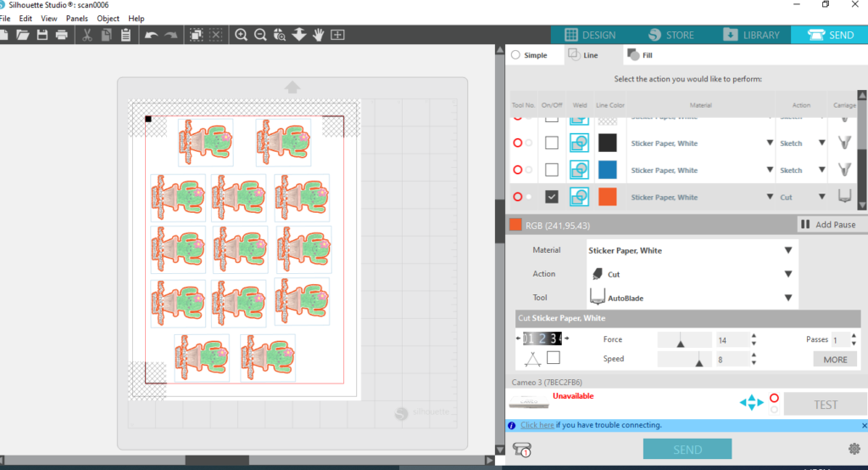Enable the blue line color checkbox

(x=552, y=170)
